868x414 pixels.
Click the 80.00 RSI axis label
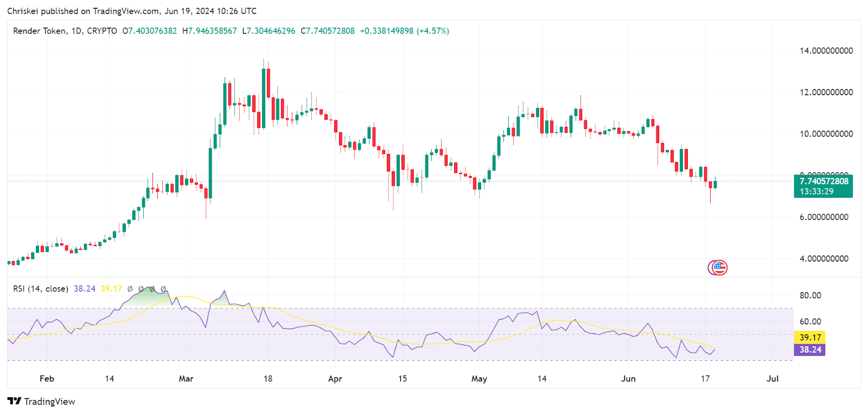(x=810, y=295)
